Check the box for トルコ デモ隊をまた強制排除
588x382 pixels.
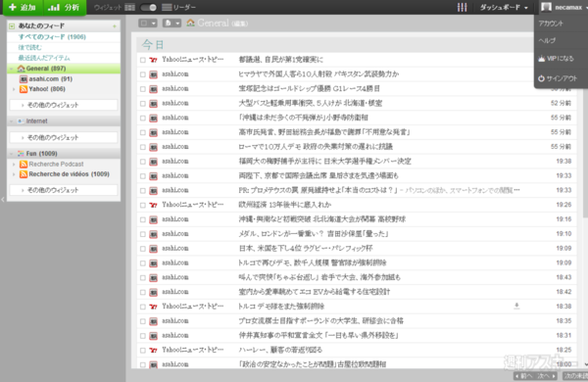pyautogui.click(x=142, y=307)
